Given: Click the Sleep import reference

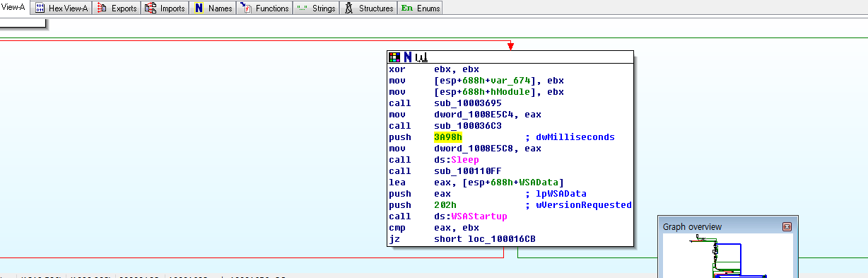Looking at the screenshot, I should (x=465, y=160).
